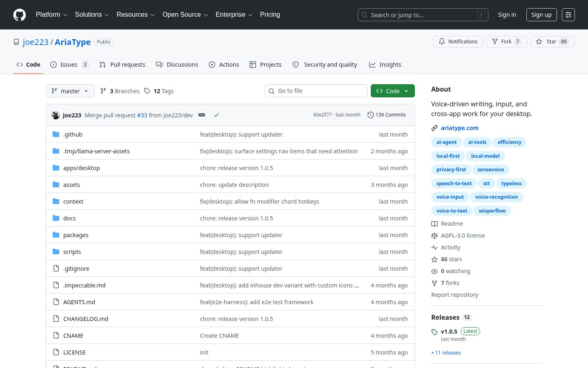Viewport: 588px width, 368px height.
Task: Select the sensevoice topic tag
Action: tap(491, 170)
